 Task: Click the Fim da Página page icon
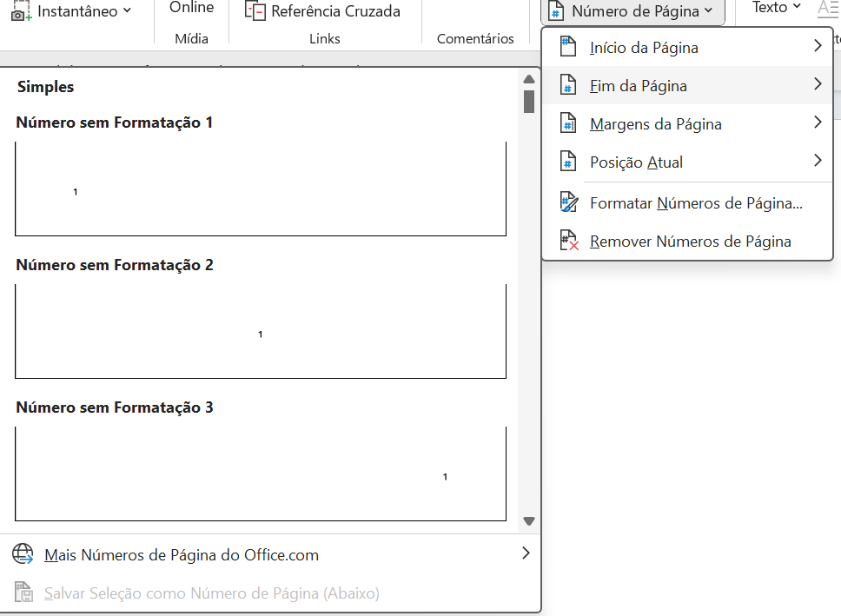click(x=568, y=85)
